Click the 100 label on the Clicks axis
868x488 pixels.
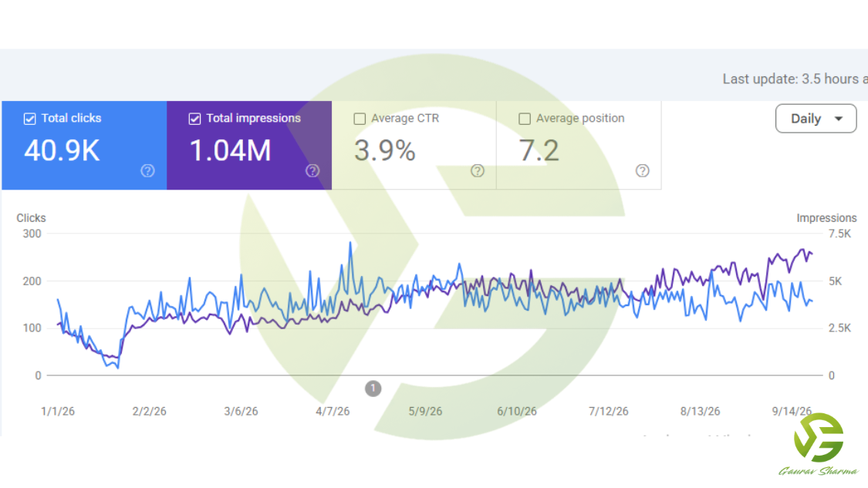32,328
